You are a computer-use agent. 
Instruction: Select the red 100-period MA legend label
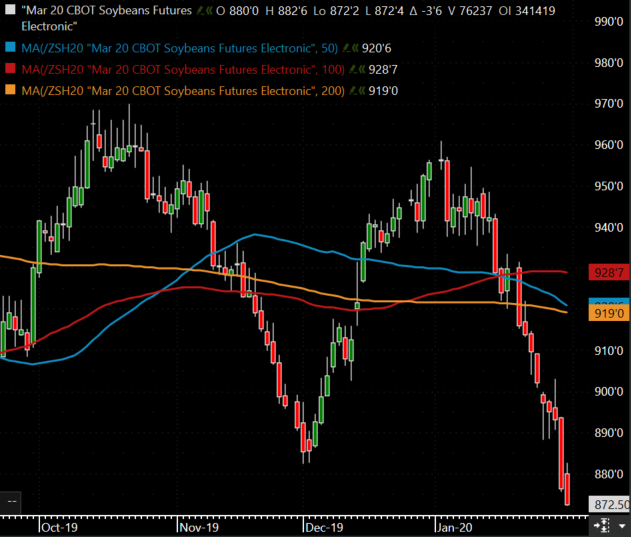[183, 70]
